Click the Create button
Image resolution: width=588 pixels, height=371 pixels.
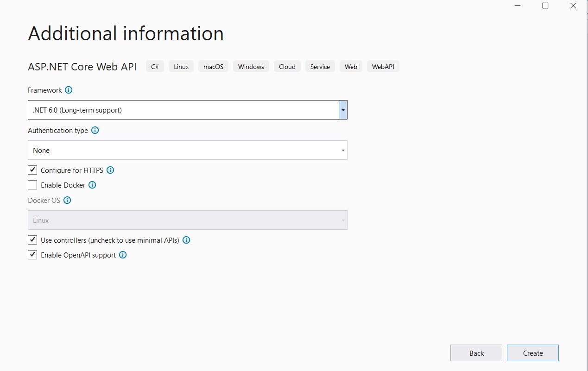tap(533, 353)
